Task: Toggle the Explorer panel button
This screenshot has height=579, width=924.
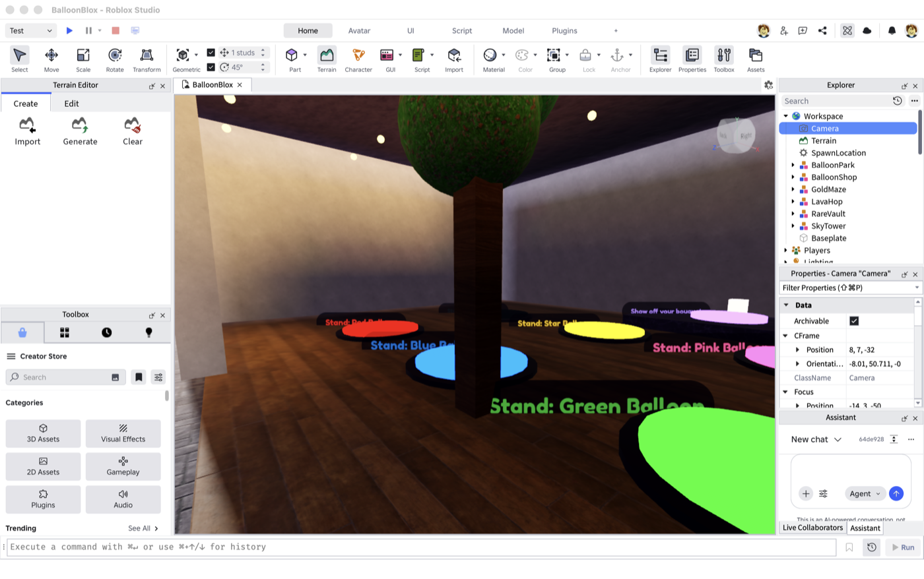Action: coord(660,59)
